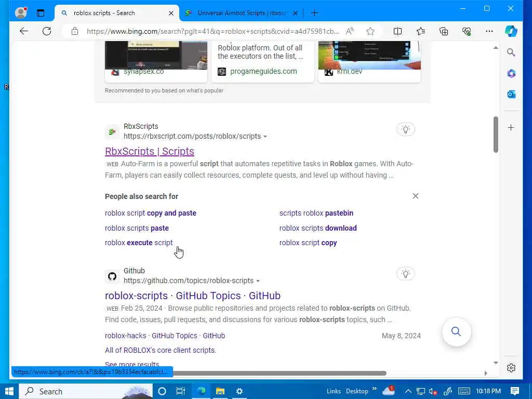Viewport: 532px width, 399px height.
Task: Open Browser essentials heart icon
Action: pos(467,31)
